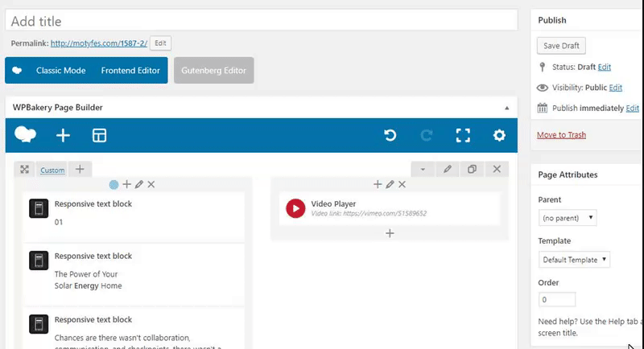
Task: Switch to Classic Mode
Action: [61, 71]
